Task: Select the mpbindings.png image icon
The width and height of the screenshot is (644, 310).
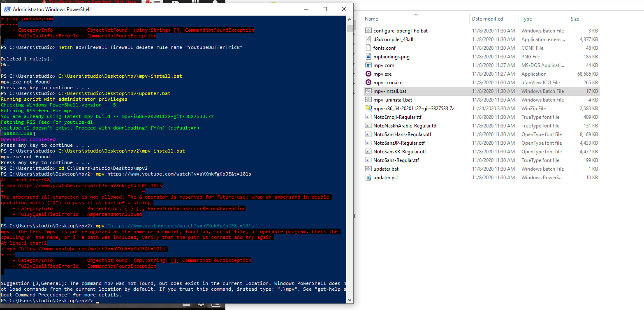Action: click(x=368, y=57)
